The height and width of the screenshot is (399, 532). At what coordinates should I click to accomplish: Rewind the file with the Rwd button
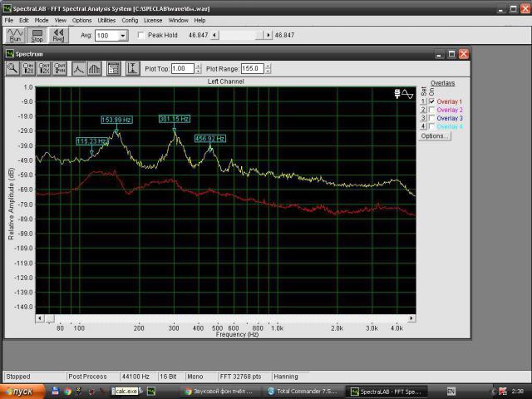58,35
